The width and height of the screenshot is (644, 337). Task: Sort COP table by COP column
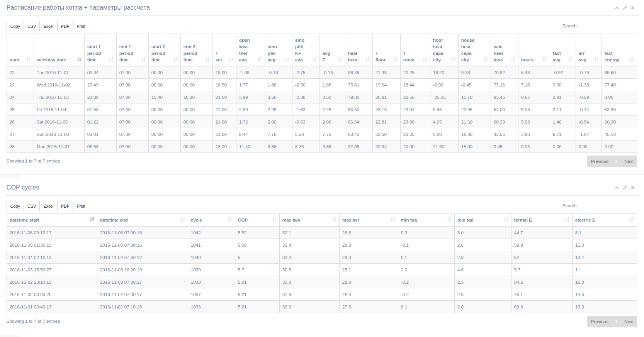257,220
